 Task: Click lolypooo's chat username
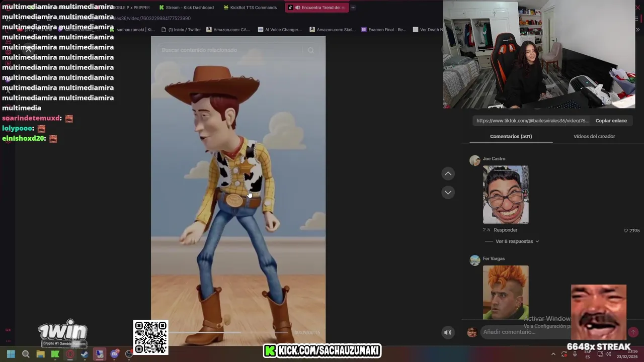pos(18,128)
